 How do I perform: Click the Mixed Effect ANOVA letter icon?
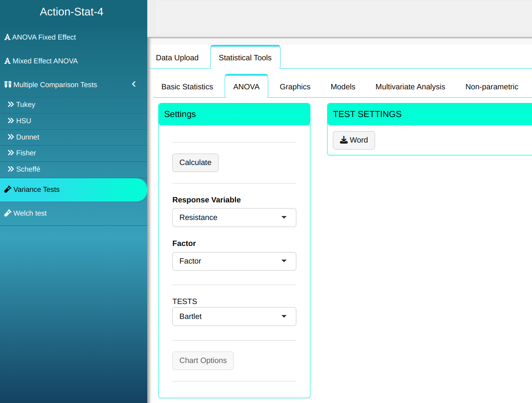(x=7, y=61)
